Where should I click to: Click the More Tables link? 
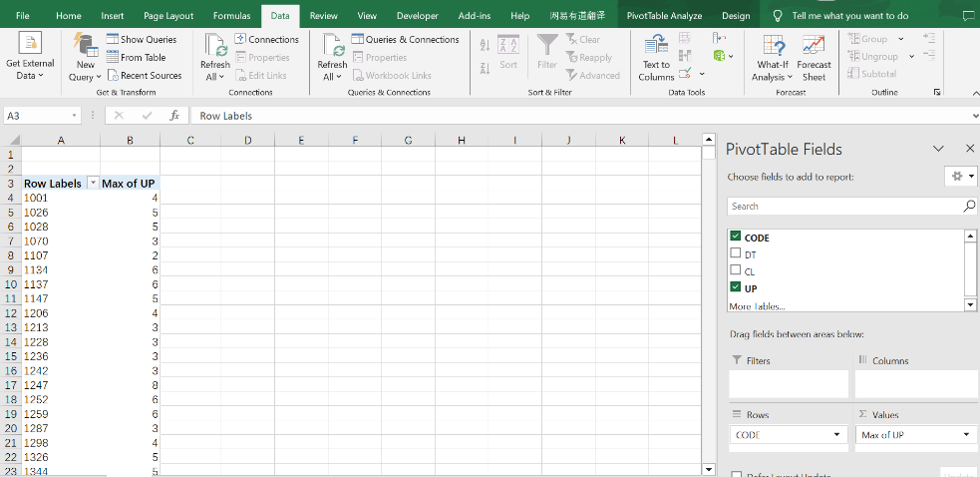click(757, 306)
